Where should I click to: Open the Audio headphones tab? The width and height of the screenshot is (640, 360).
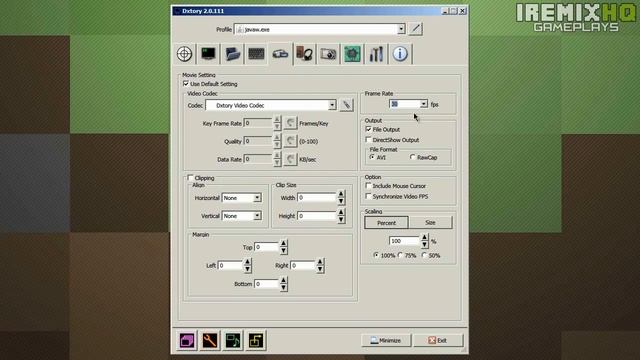coord(304,54)
